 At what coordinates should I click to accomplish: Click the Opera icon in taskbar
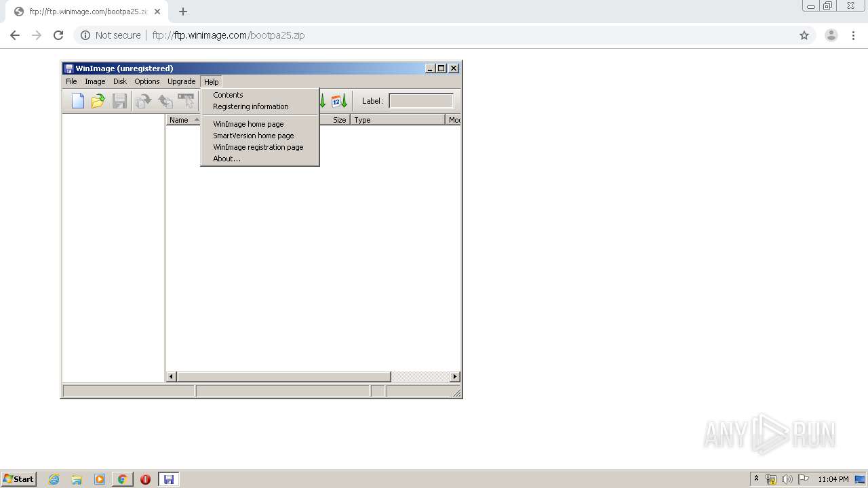(x=145, y=479)
